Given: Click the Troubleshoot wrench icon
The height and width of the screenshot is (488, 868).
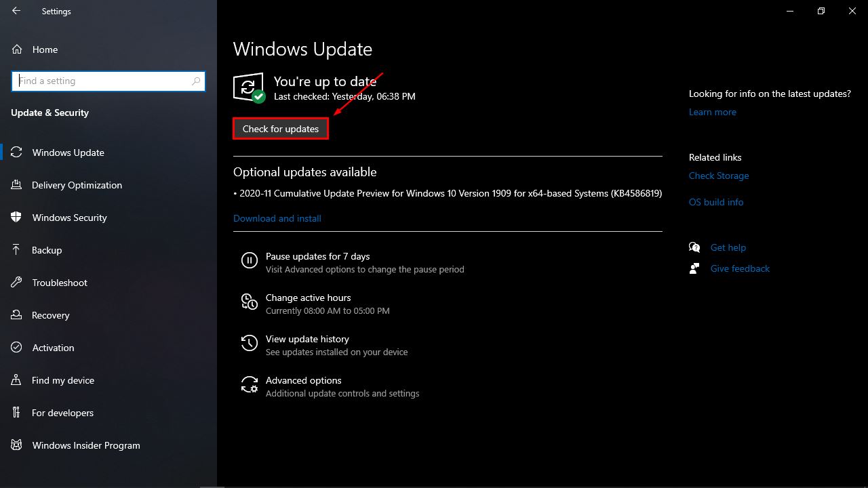Looking at the screenshot, I should (x=17, y=283).
